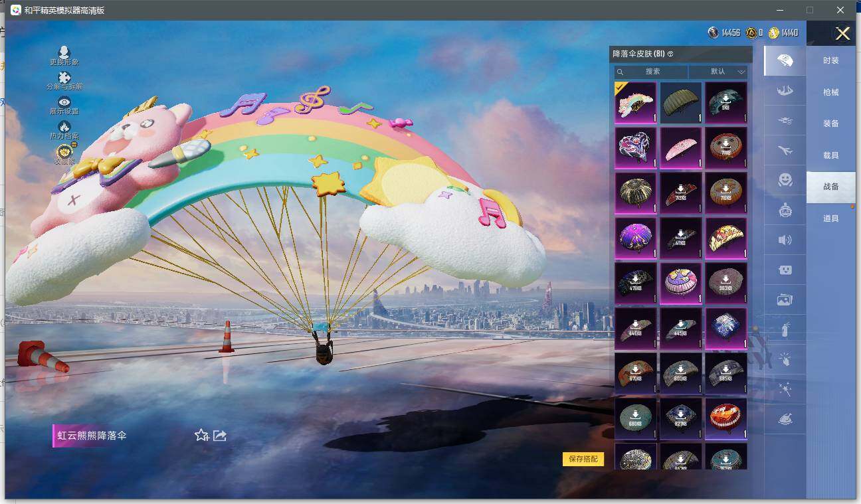
Task: Select the red lantern parachute skin
Action: [726, 418]
